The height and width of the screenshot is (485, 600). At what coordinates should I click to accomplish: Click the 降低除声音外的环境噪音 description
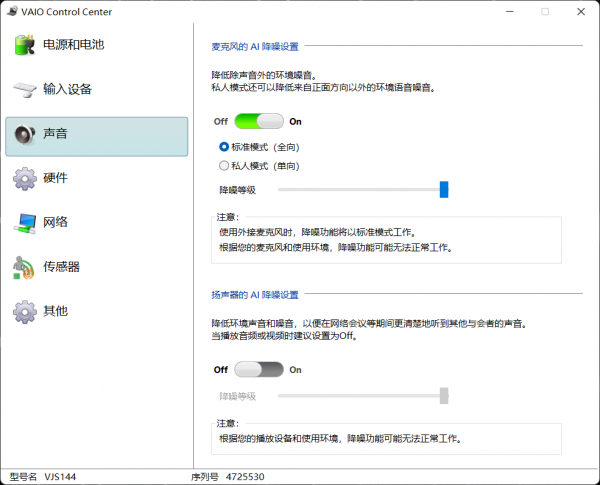264,75
